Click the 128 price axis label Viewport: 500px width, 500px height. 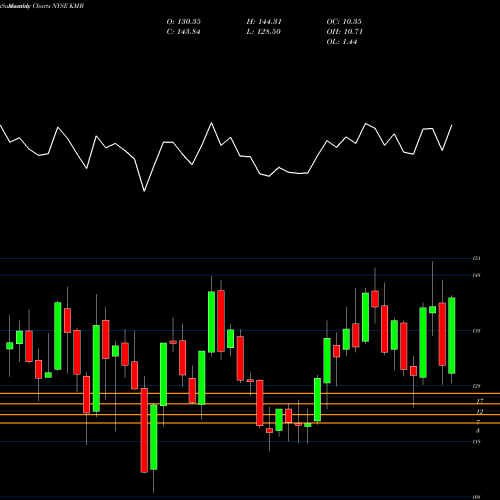(x=476, y=386)
